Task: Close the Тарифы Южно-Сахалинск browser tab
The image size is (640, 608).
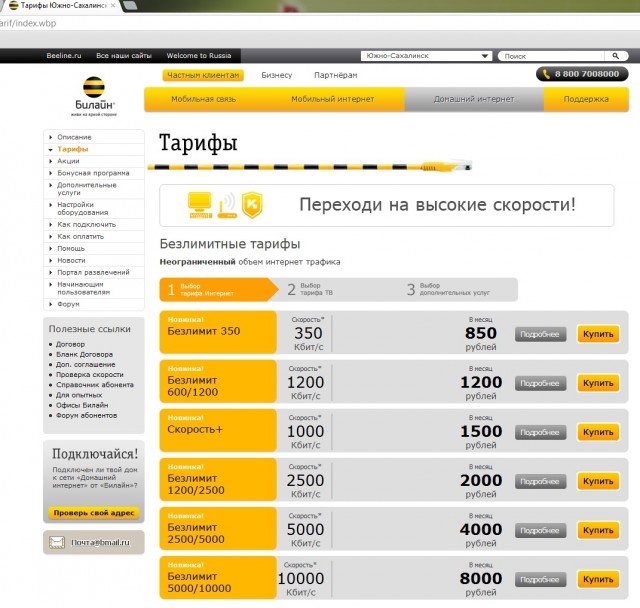Action: tap(113, 5)
